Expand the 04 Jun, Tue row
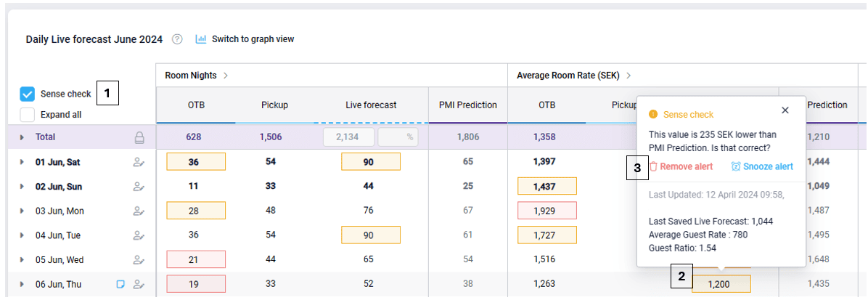 [22, 235]
